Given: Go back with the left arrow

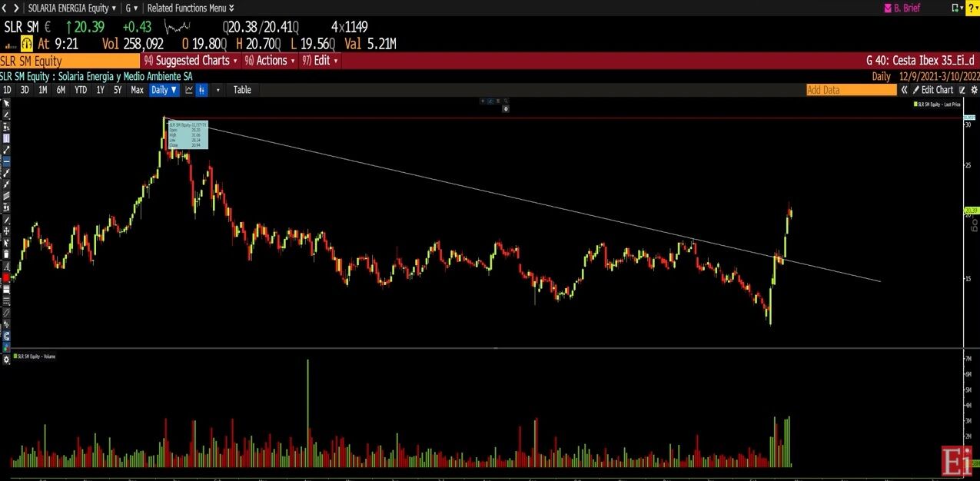Looking at the screenshot, I should click(x=5, y=8).
